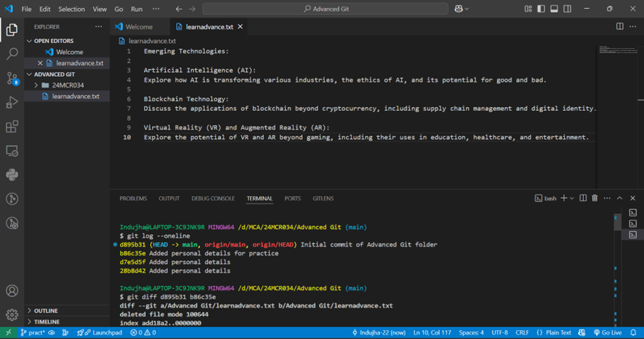Image resolution: width=644 pixels, height=339 pixels.
Task: Click errors and warnings count in status bar
Action: pos(143,332)
